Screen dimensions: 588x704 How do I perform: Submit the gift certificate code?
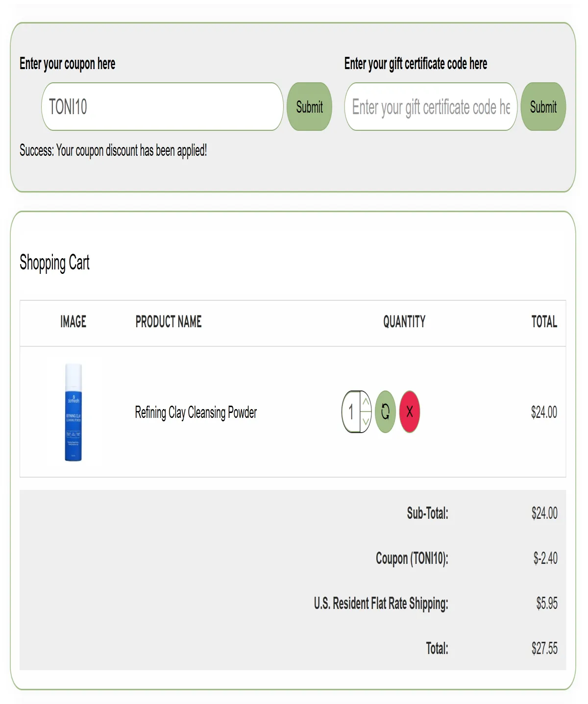[543, 107]
